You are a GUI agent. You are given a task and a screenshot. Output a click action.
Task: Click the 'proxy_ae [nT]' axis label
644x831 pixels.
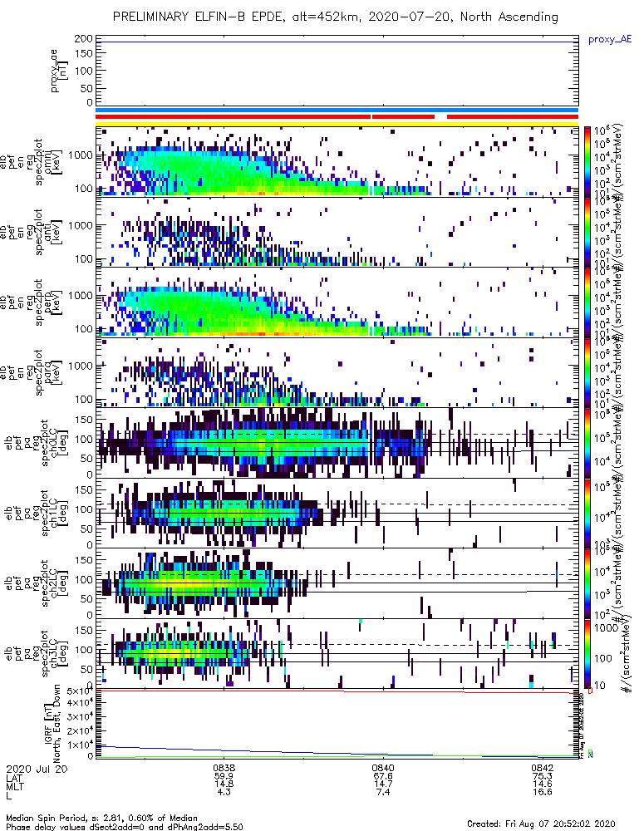(x=59, y=71)
